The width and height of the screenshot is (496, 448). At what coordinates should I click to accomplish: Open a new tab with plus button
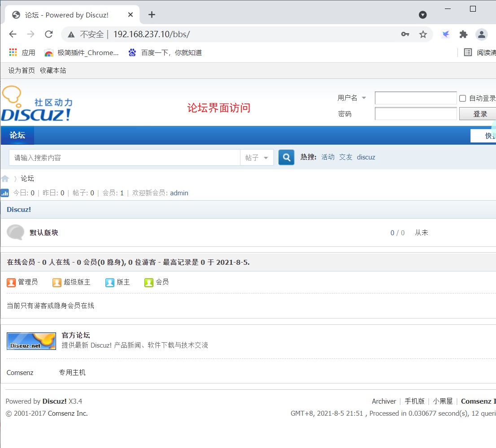tap(152, 14)
